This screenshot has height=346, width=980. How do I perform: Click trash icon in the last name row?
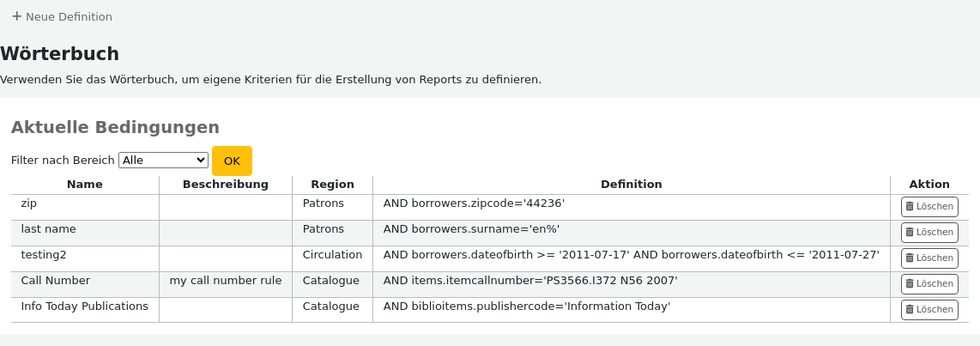click(910, 232)
